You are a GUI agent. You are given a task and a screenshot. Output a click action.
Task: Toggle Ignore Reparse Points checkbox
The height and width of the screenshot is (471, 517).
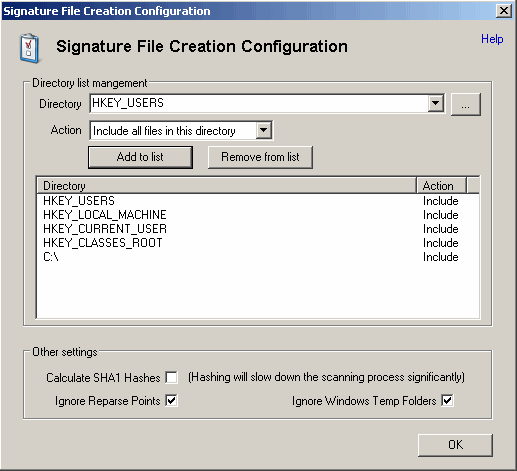pyautogui.click(x=171, y=400)
